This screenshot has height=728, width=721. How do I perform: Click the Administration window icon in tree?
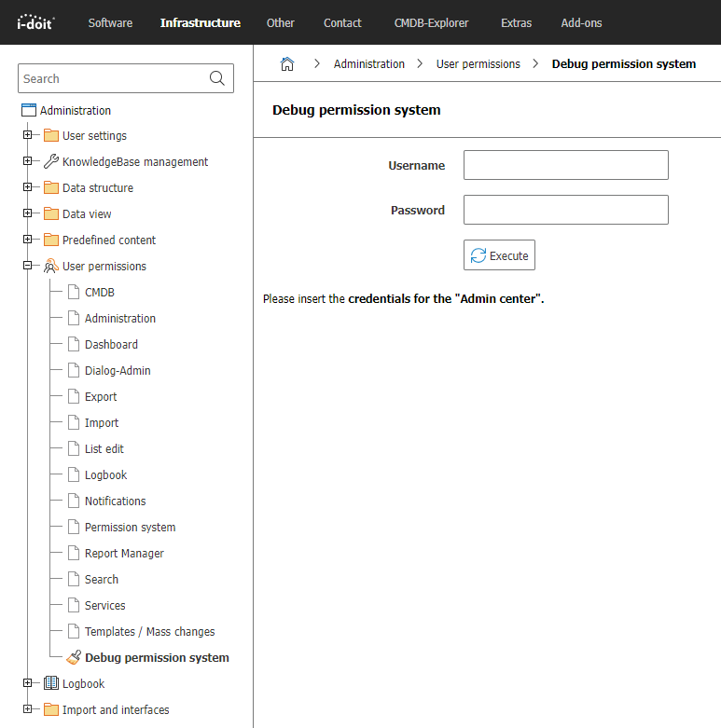(29, 110)
